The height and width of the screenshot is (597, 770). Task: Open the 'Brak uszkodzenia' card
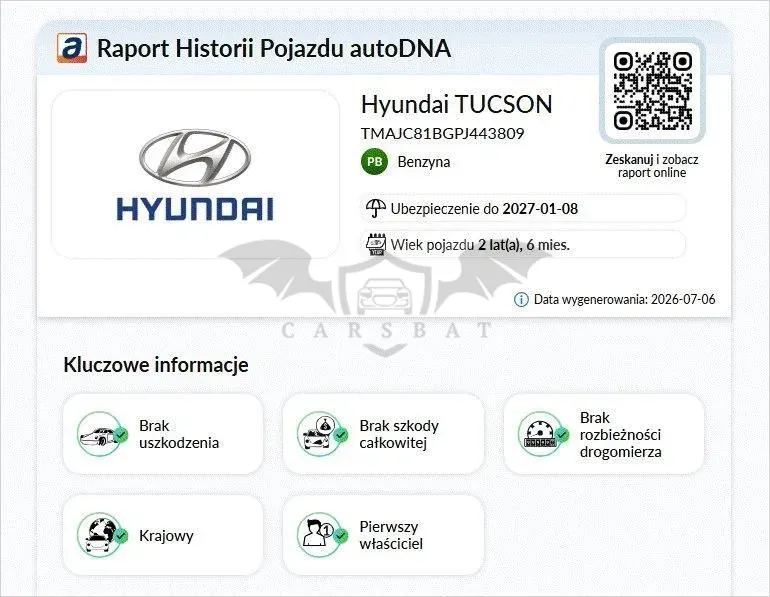tap(163, 434)
